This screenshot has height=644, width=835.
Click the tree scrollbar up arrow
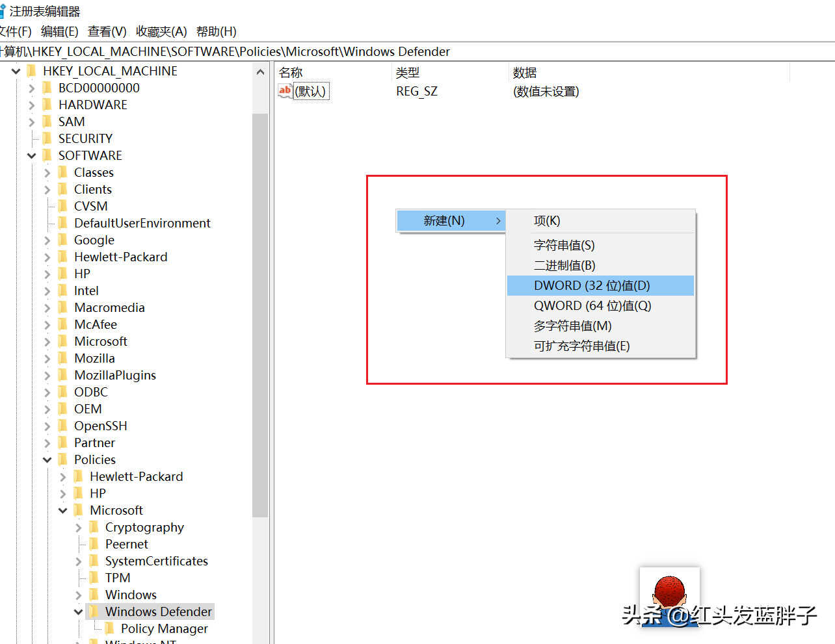[260, 72]
